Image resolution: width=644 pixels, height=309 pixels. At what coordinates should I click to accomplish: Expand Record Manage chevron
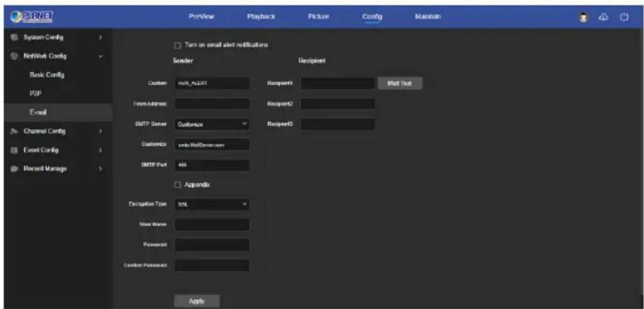pos(100,168)
